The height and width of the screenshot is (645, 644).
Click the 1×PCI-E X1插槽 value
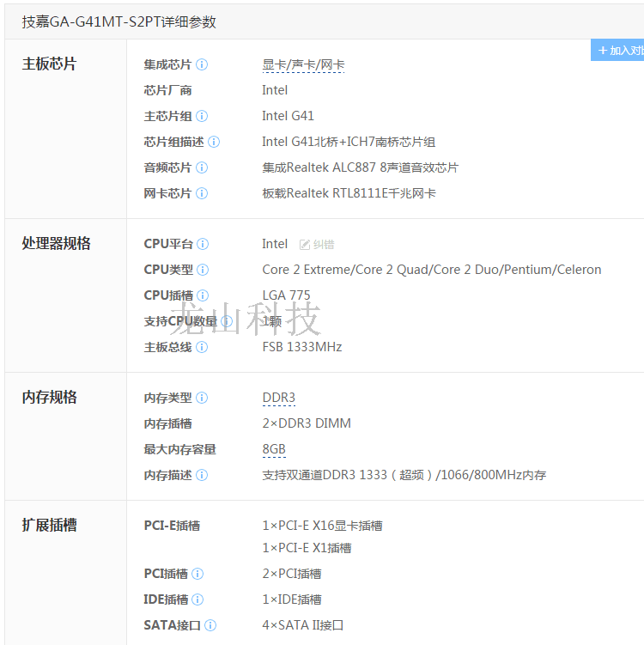[x=307, y=548]
